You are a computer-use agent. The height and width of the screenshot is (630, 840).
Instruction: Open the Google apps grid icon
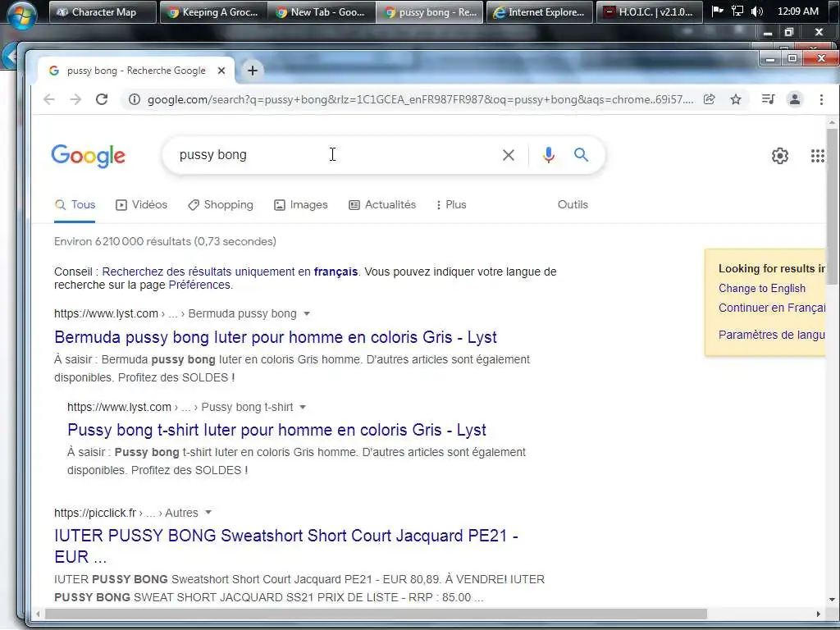tap(818, 156)
